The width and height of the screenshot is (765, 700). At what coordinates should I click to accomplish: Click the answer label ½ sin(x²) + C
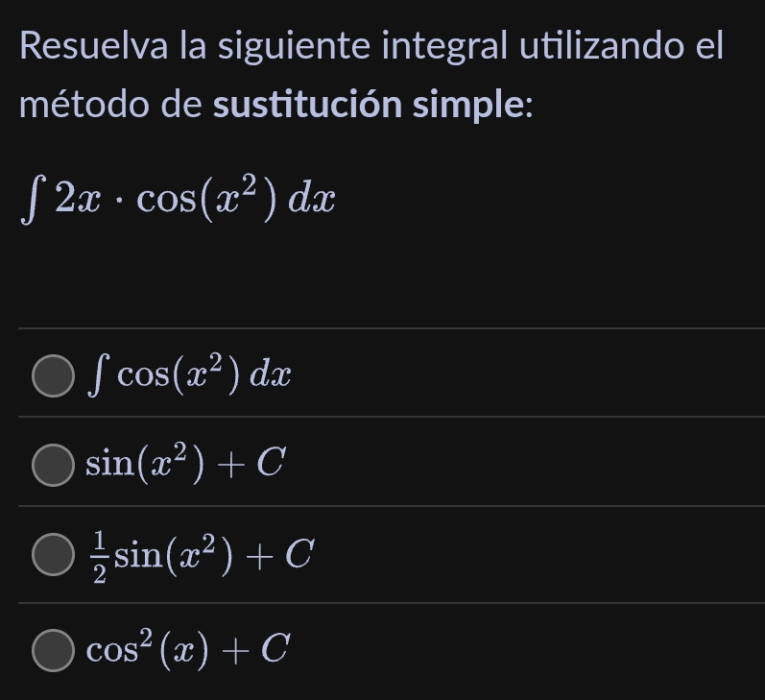(200, 554)
